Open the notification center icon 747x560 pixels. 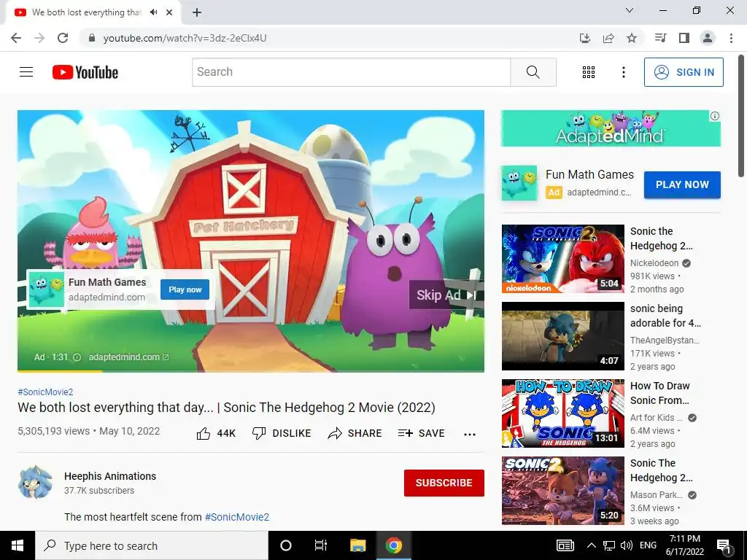pyautogui.click(x=724, y=545)
